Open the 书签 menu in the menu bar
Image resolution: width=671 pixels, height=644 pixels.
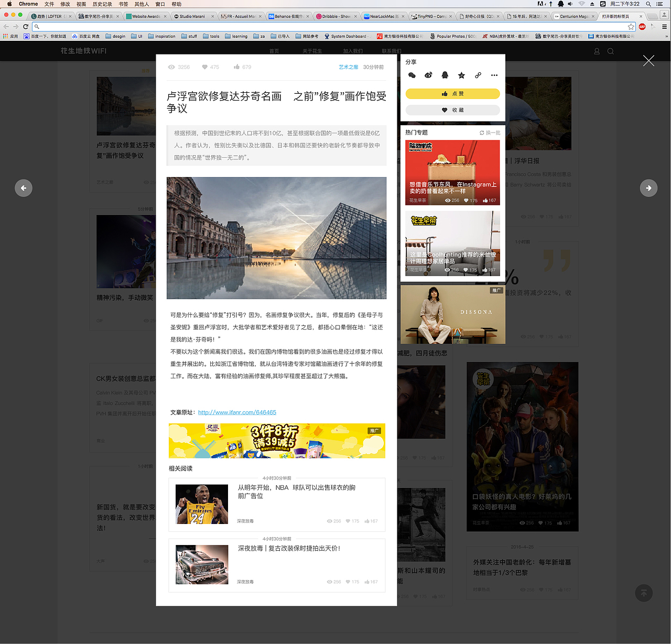coord(122,4)
